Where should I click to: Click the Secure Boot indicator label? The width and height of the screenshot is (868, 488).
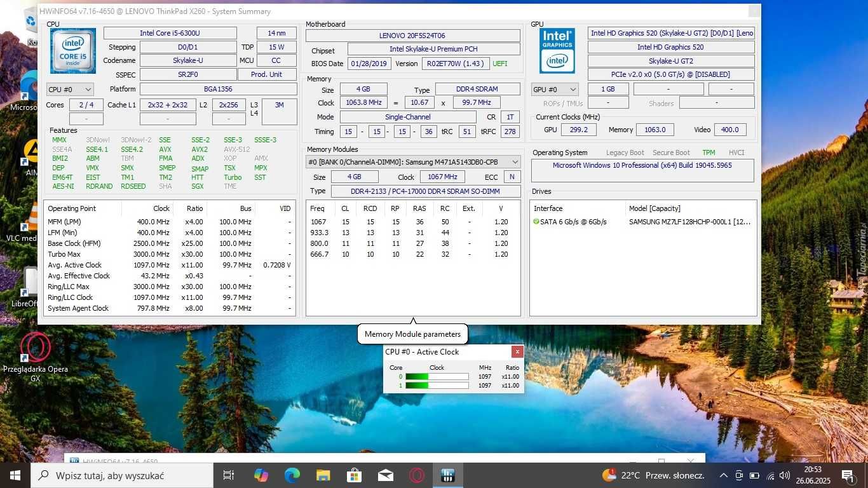coord(672,152)
